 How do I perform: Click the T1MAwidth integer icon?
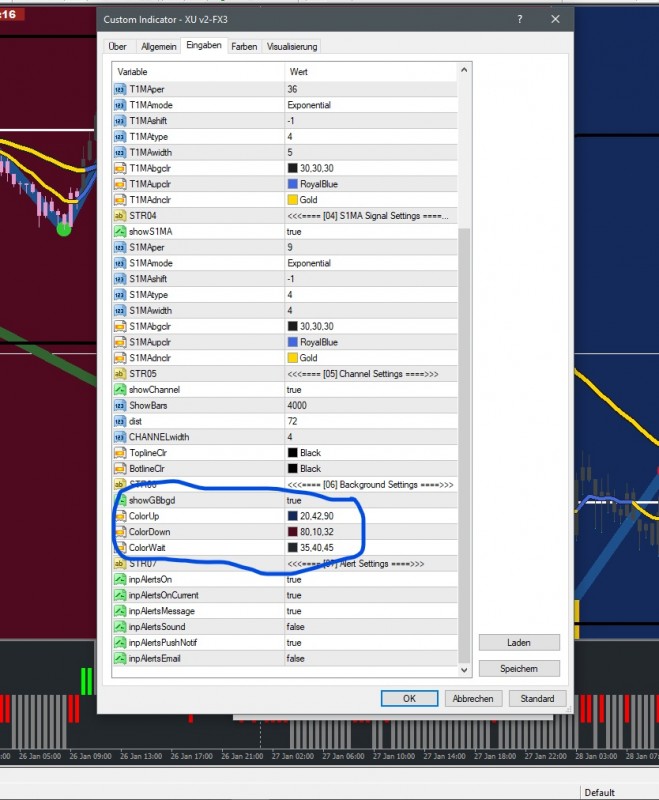pos(120,153)
